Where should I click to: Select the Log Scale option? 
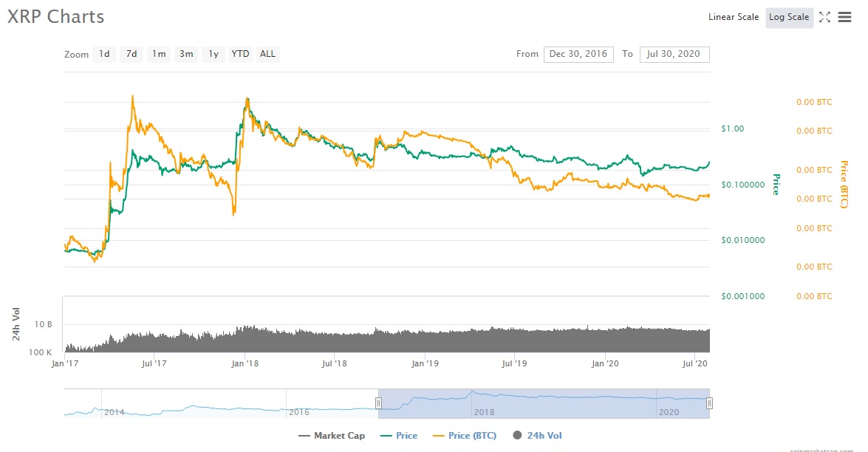[x=789, y=17]
